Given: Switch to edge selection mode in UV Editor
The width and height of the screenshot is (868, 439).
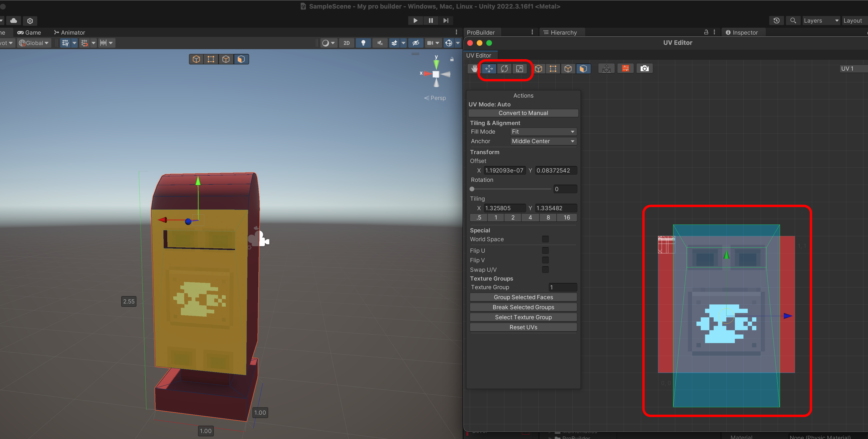Looking at the screenshot, I should pos(568,69).
